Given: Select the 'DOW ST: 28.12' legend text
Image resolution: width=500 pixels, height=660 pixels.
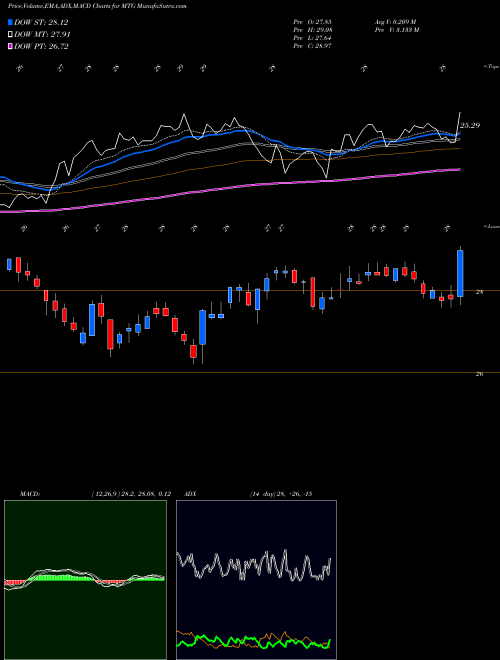Looking at the screenshot, I should pos(41,22).
